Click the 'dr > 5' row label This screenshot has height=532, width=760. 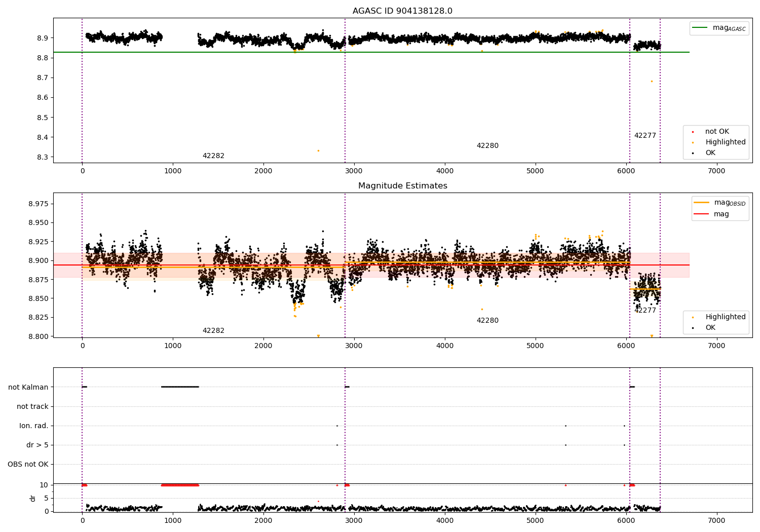[37, 445]
